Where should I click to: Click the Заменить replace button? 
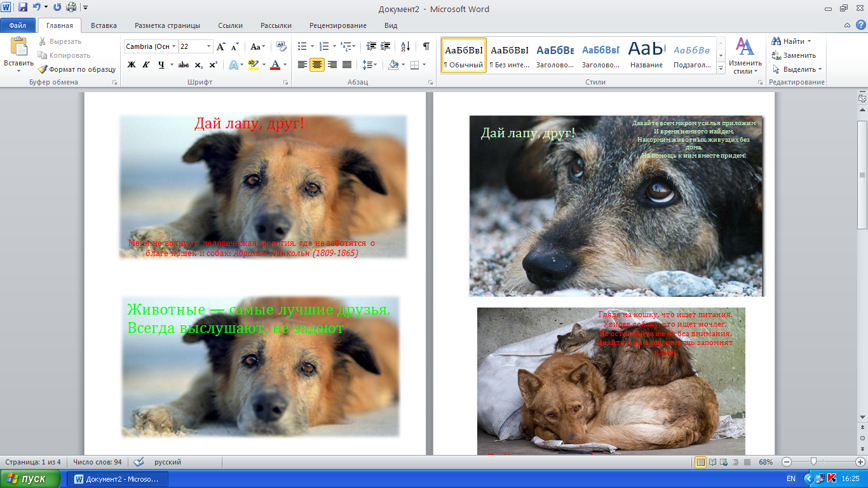[794, 55]
